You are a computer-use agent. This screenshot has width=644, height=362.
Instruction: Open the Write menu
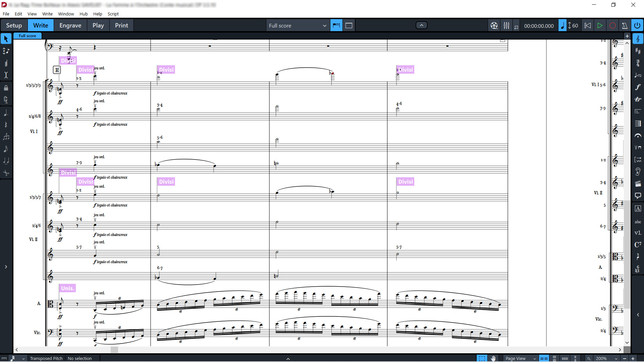coord(47,14)
